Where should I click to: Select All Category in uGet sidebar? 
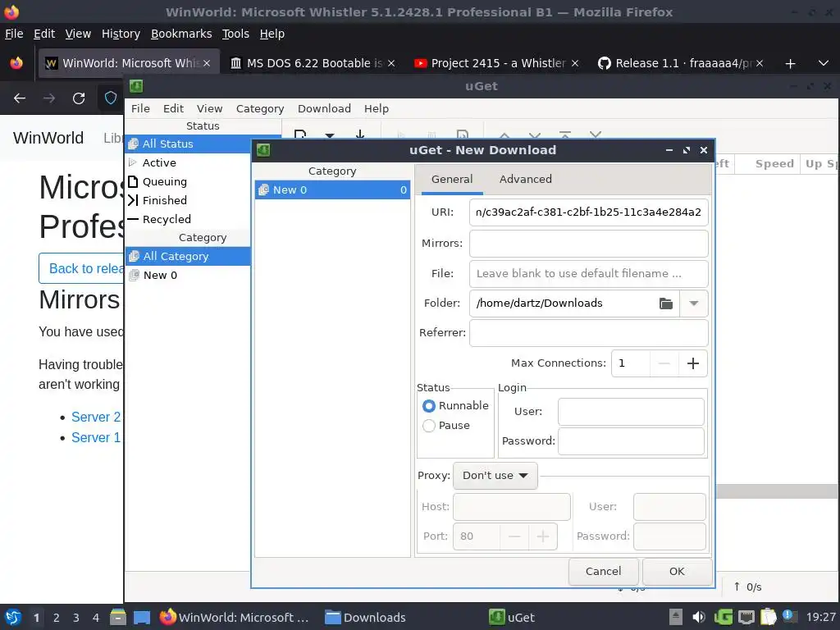pos(188,256)
